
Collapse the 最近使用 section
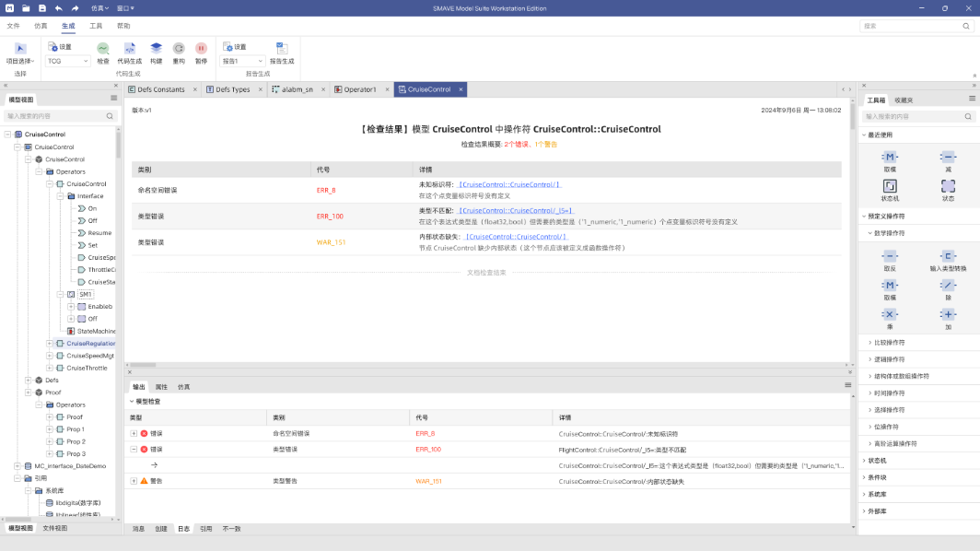[x=864, y=135]
